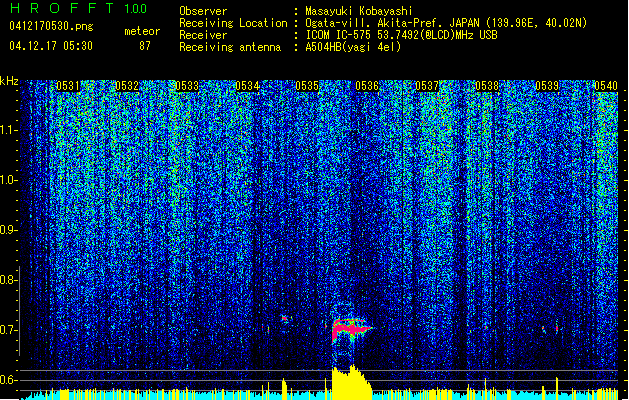
Task: Click the 0535 time marker
Action: click(x=307, y=86)
